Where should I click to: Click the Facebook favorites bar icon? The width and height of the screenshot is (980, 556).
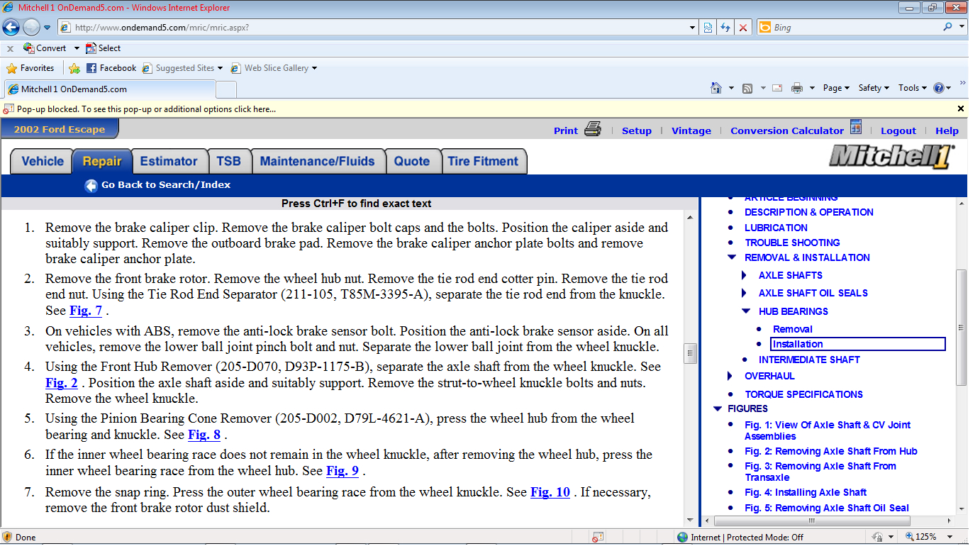tap(91, 68)
